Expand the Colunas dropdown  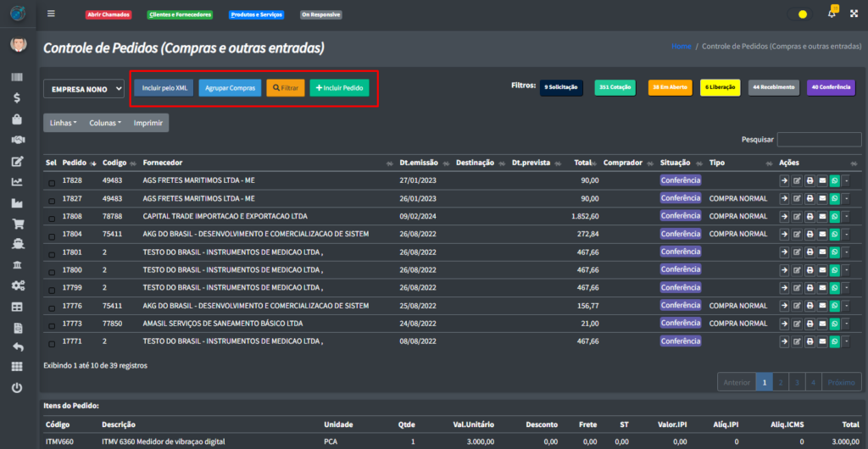pos(105,123)
